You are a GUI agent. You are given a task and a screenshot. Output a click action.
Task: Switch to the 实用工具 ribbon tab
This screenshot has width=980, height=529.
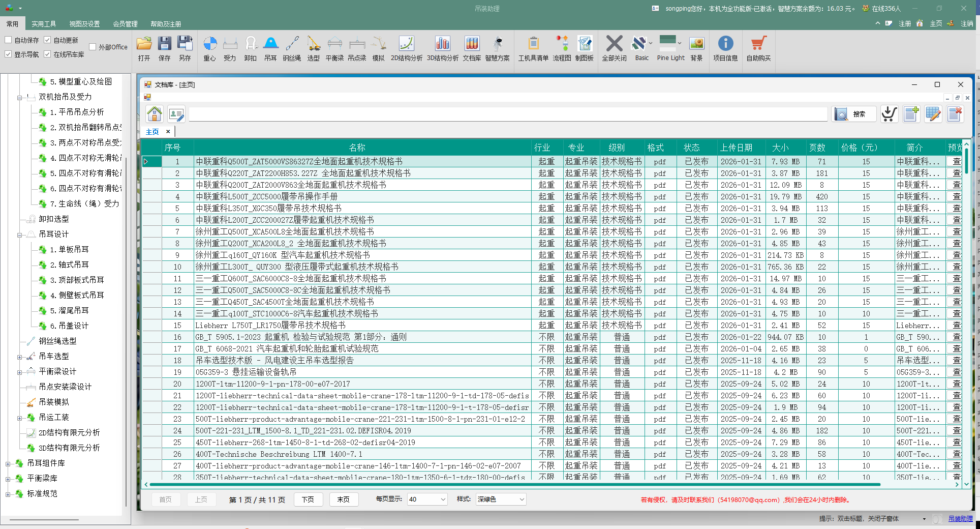[44, 24]
